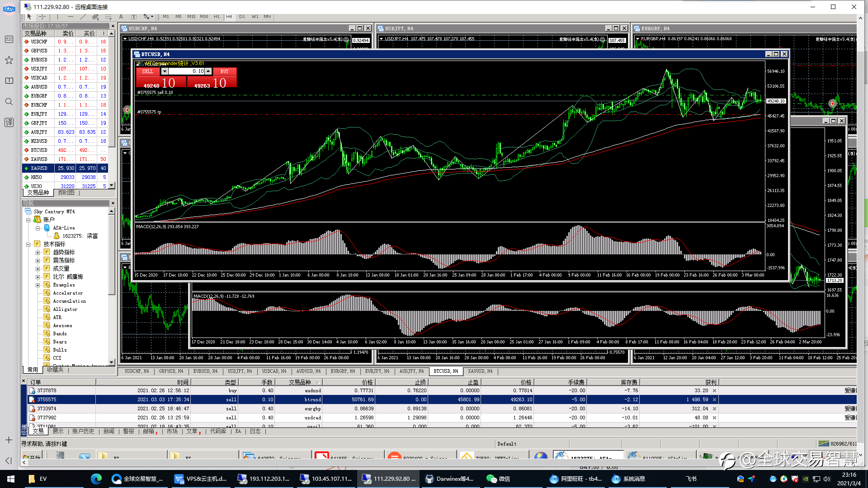868x488 pixels.
Task: Switch chart timeframe to H1
Action: click(x=217, y=17)
